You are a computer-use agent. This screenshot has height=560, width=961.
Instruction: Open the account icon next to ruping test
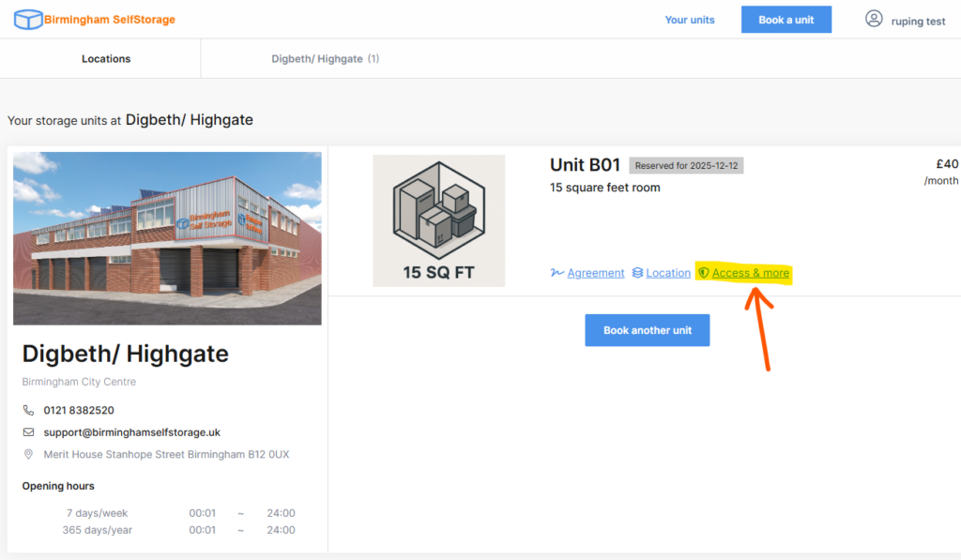pyautogui.click(x=874, y=19)
